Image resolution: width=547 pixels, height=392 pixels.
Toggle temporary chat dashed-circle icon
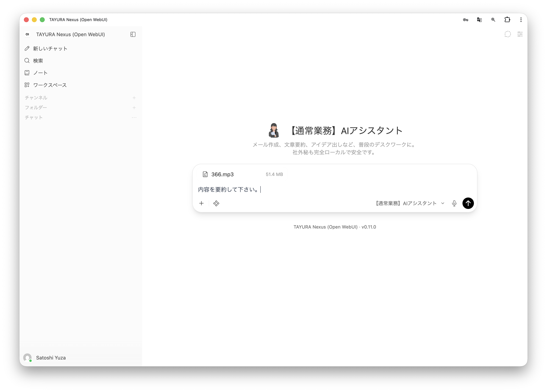pos(508,34)
